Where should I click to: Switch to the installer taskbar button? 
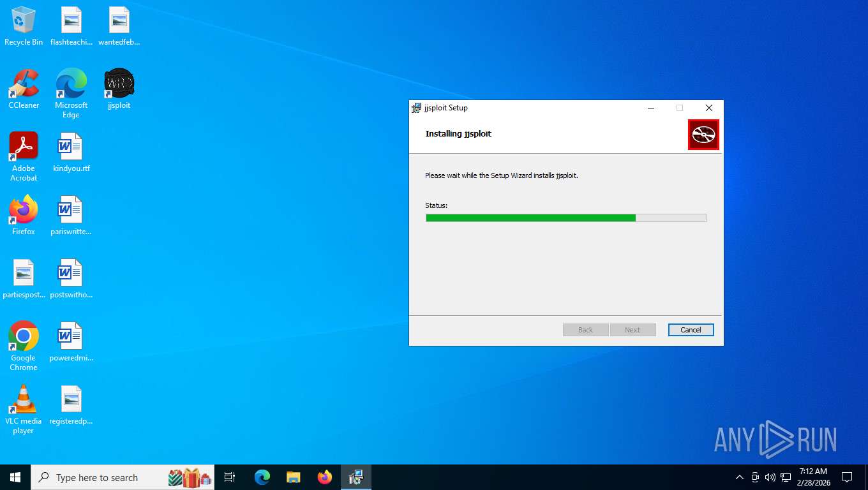click(x=356, y=477)
